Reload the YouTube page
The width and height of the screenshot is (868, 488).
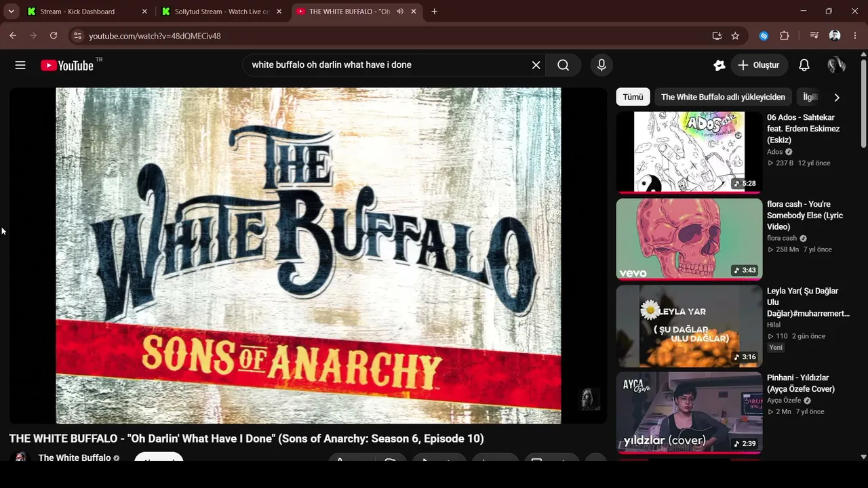coord(54,36)
